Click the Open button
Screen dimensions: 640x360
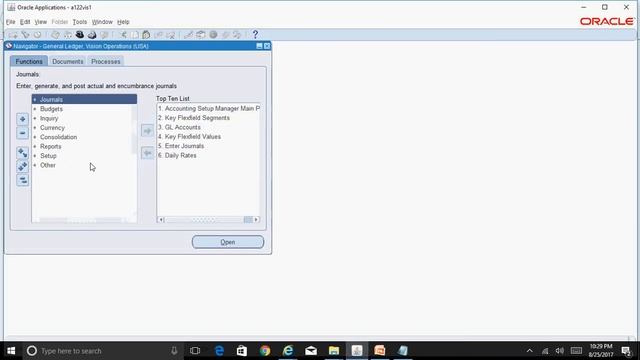[228, 242]
